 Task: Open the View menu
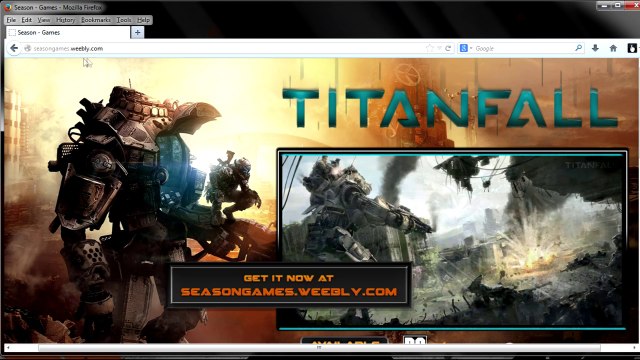[x=44, y=20]
